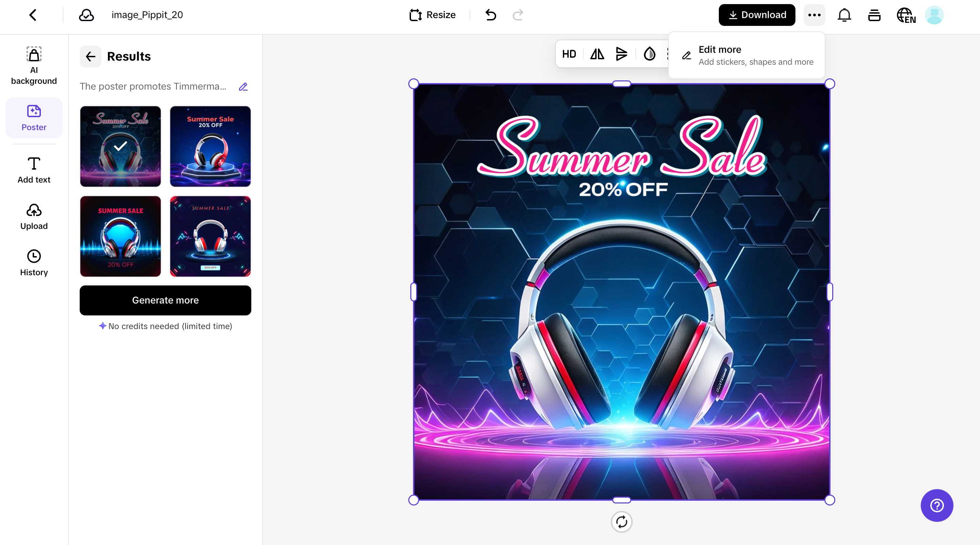
Task: Open the help bubble in the corner
Action: coord(937,505)
